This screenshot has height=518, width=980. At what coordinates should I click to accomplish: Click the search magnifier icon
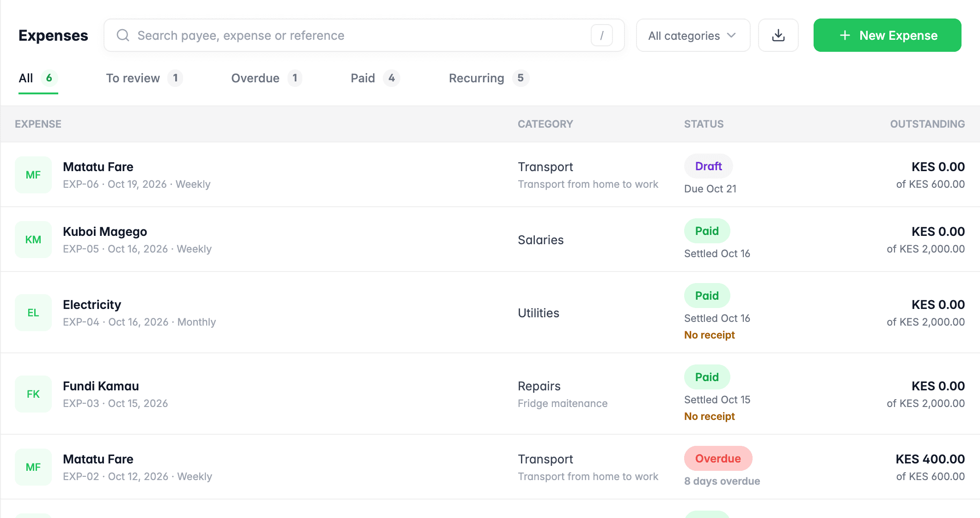pyautogui.click(x=123, y=35)
